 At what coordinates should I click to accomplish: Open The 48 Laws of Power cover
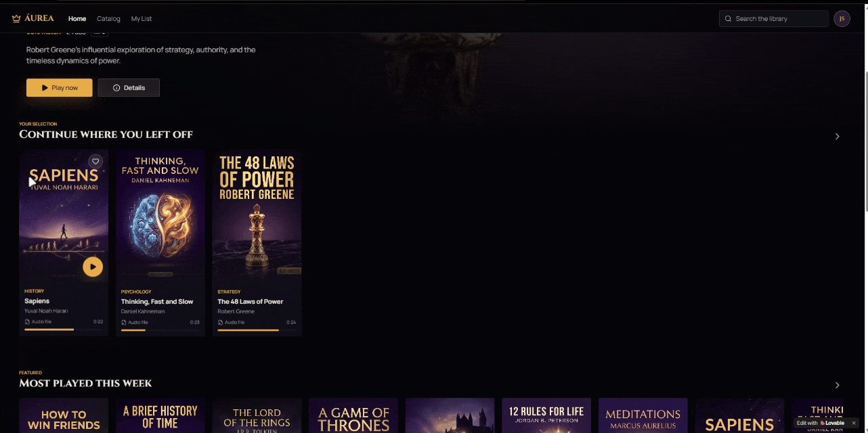[x=257, y=215]
